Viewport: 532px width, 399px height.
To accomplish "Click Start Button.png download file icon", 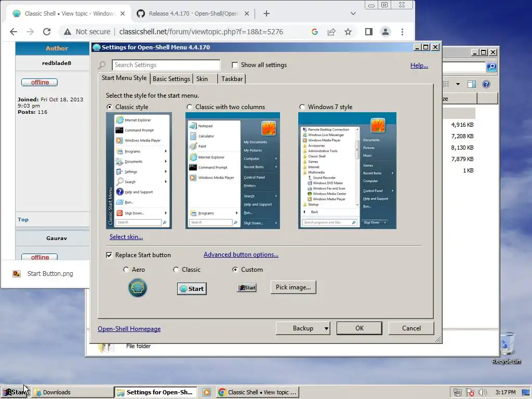I will (x=17, y=274).
